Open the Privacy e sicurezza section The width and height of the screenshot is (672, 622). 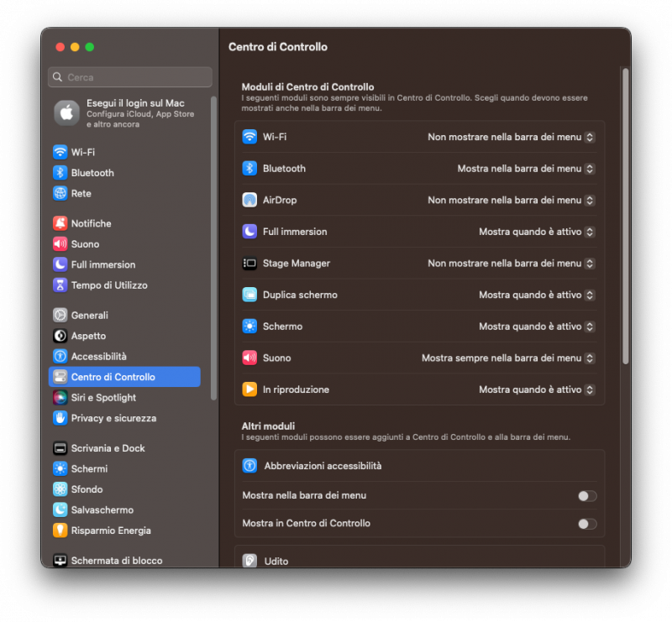click(x=113, y=418)
